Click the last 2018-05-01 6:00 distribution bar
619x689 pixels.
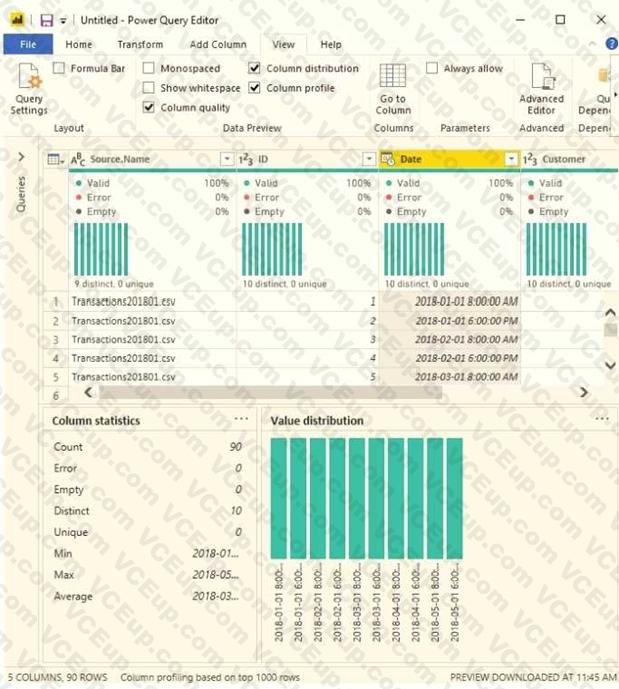455,498
